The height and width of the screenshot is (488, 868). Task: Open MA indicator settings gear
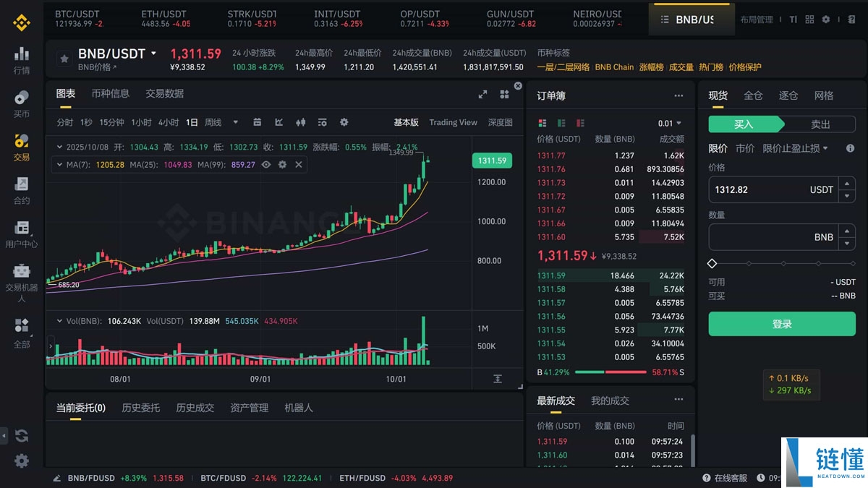pos(282,165)
